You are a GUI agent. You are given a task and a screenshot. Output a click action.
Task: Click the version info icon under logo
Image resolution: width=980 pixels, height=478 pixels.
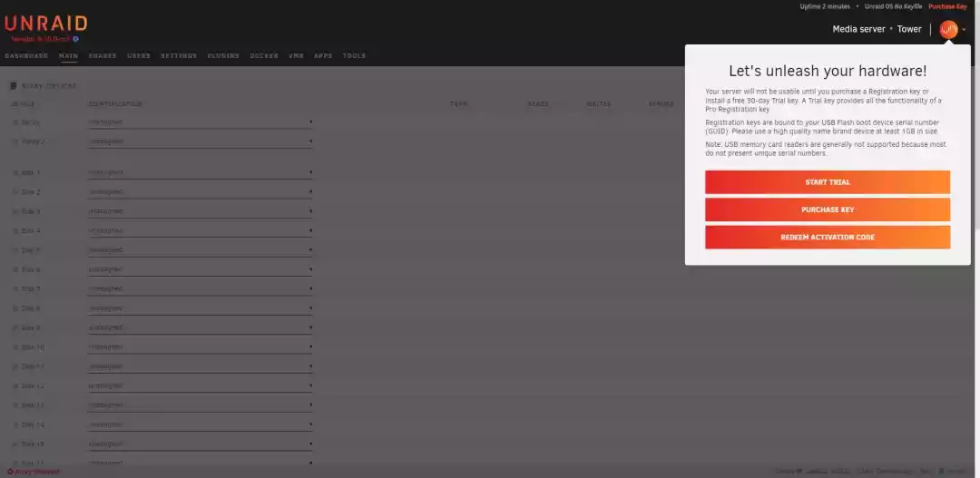(x=75, y=39)
